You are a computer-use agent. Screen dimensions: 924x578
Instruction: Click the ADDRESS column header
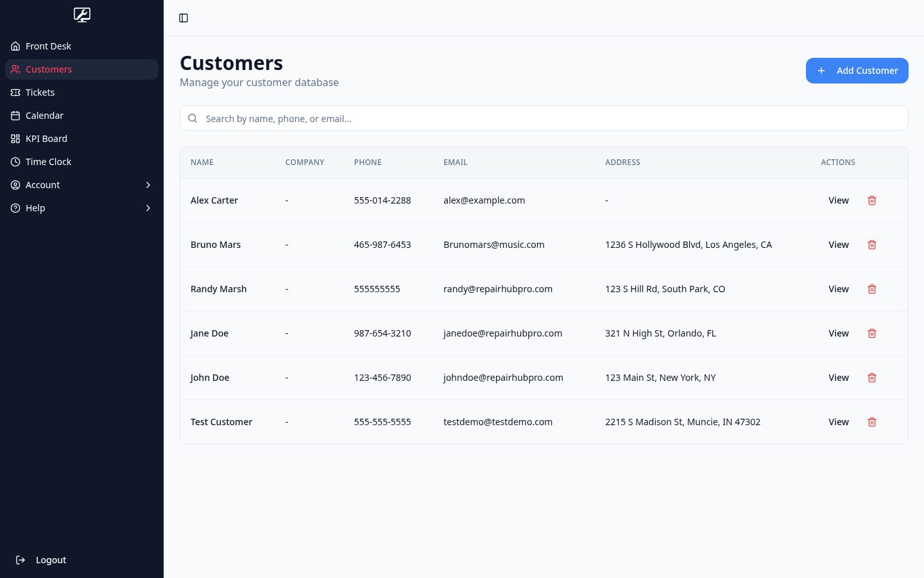point(622,162)
